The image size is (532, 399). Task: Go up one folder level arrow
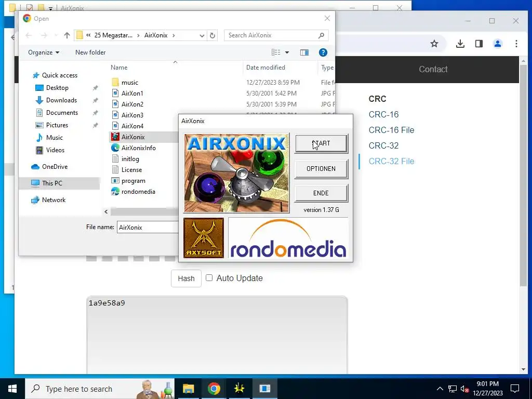pos(67,35)
